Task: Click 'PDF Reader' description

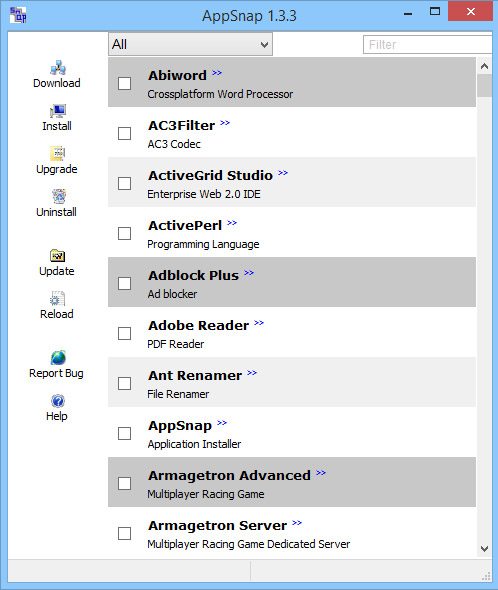Action: click(176, 344)
